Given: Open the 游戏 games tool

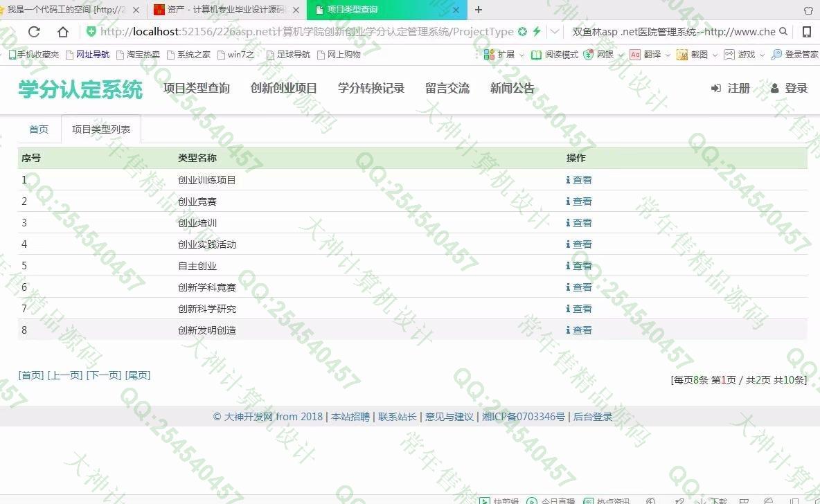Looking at the screenshot, I should (739, 55).
